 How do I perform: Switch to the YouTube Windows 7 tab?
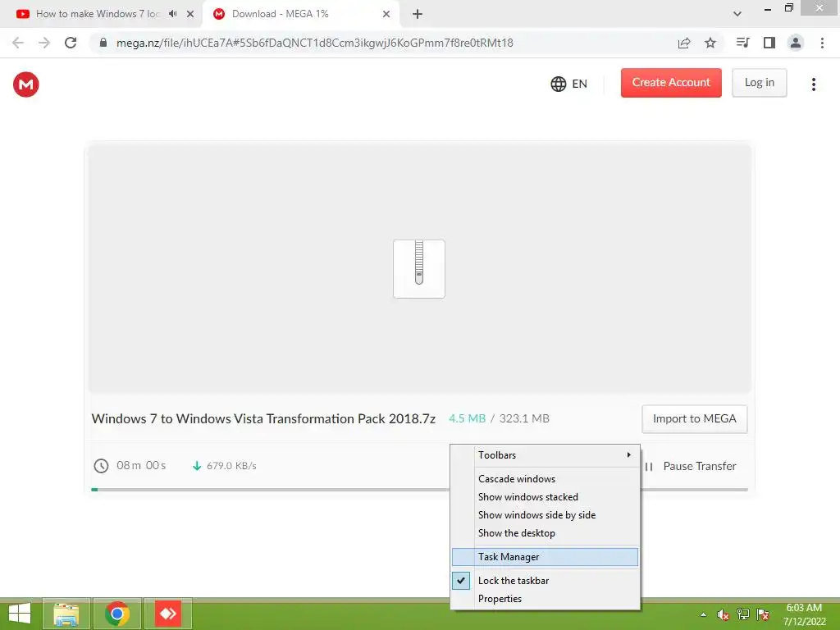pos(98,14)
